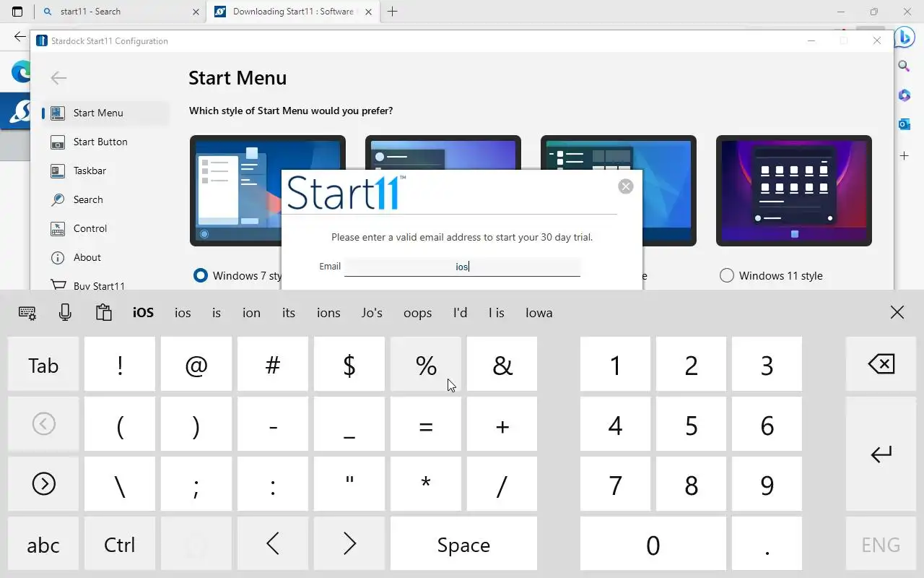Add item with plus in Edge sidebar
924x578 pixels.
point(904,155)
